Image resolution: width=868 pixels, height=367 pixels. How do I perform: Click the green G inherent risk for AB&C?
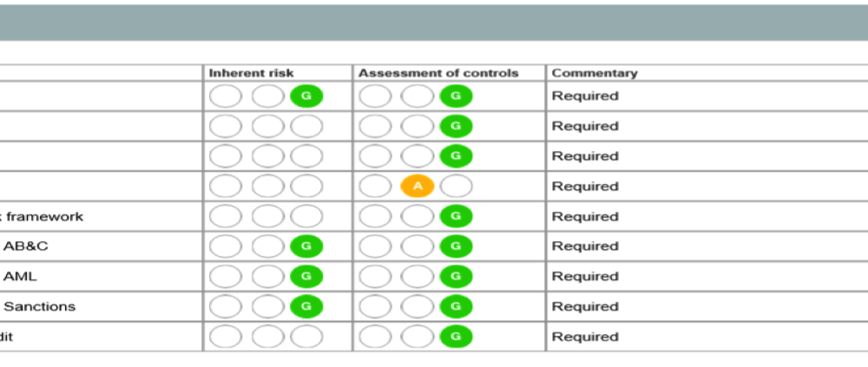(x=306, y=246)
